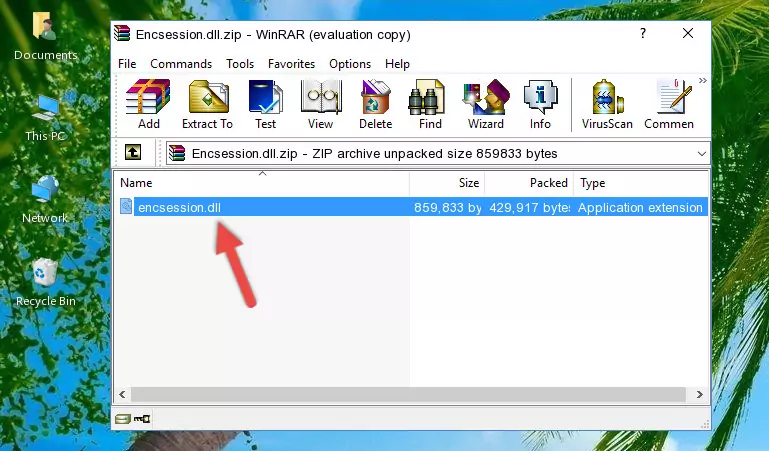769x451 pixels.
Task: Click the WinRAR title bar app icon
Action: [x=122, y=33]
